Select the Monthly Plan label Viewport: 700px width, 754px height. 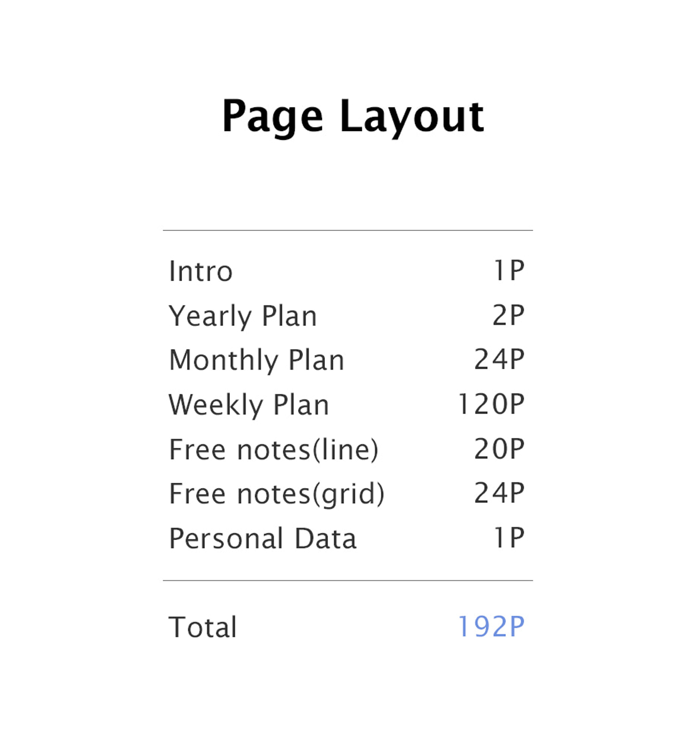click(x=257, y=360)
